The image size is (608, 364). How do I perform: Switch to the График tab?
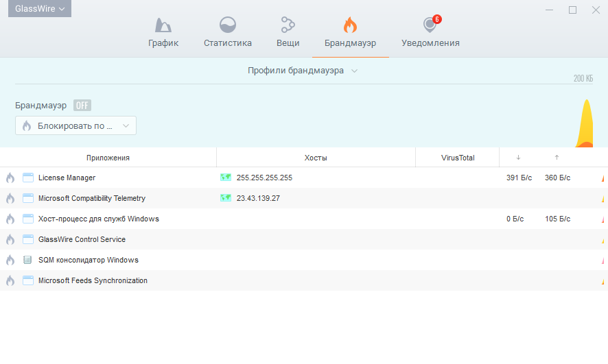pyautogui.click(x=163, y=32)
